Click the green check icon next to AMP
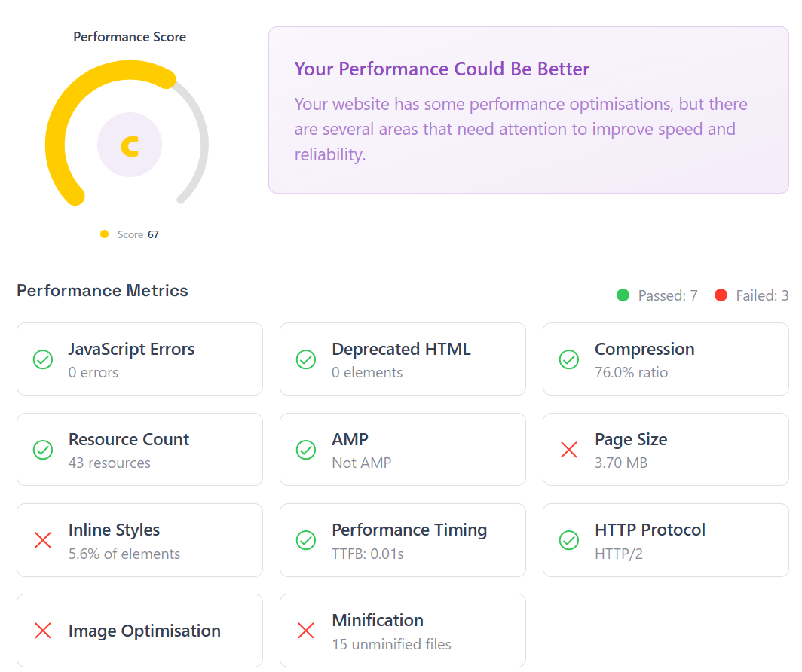Image resolution: width=802 pixels, height=672 pixels. (306, 450)
